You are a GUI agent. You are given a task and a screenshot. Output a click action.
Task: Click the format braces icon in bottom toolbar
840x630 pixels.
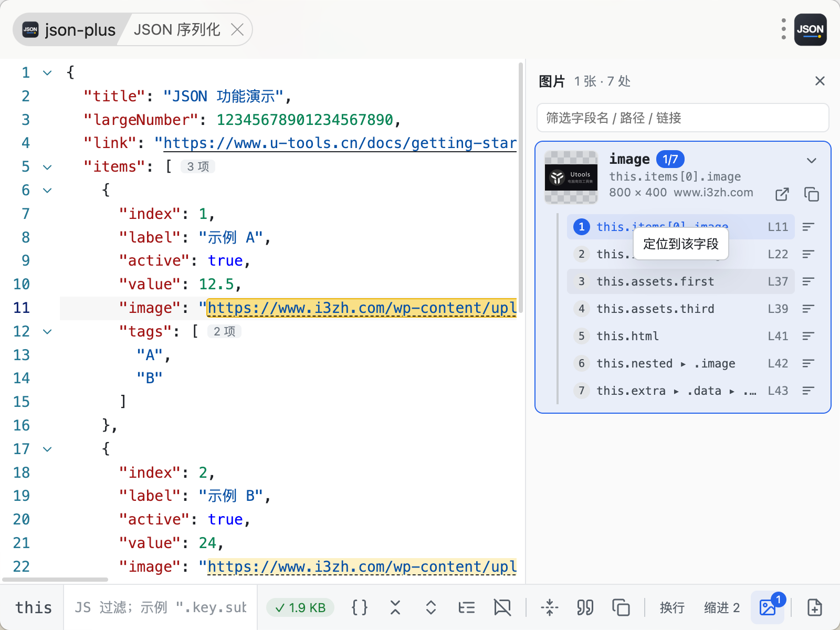click(x=360, y=607)
